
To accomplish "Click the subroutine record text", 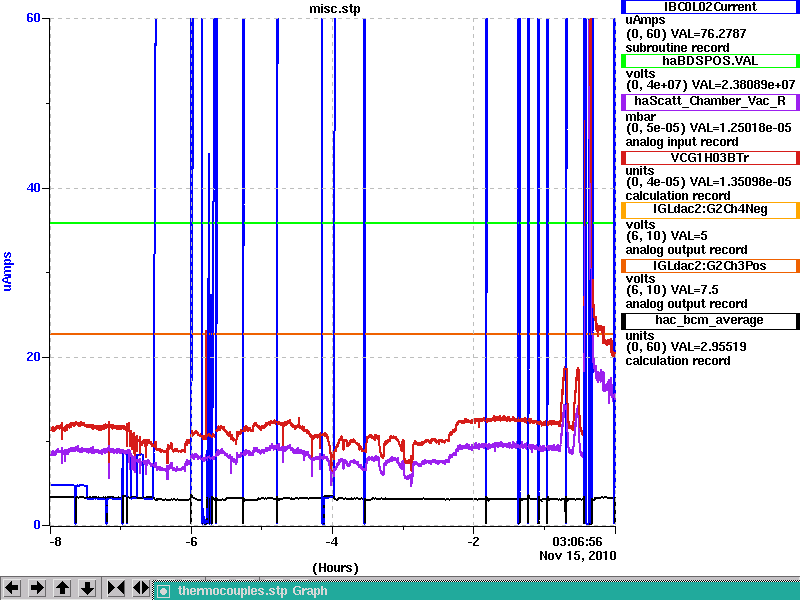I will [x=678, y=48].
